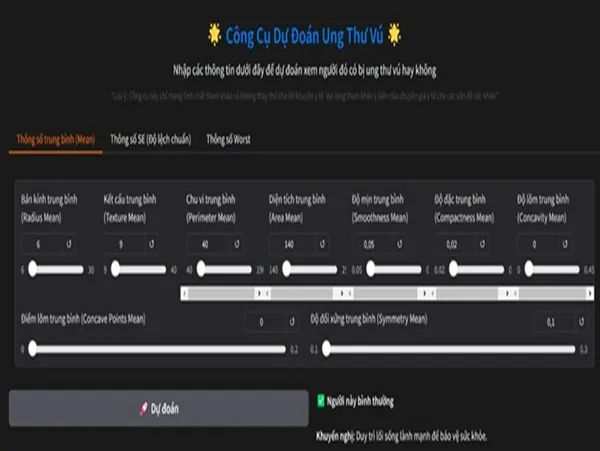This screenshot has width=600, height=451.
Task: Click the left arrow of horizontal scrollbar
Action: tap(185, 293)
